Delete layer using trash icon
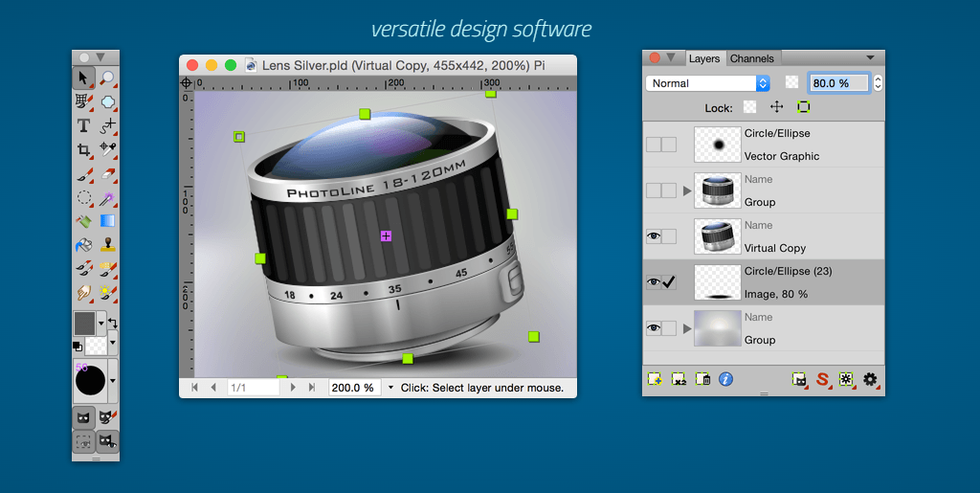 click(702, 379)
